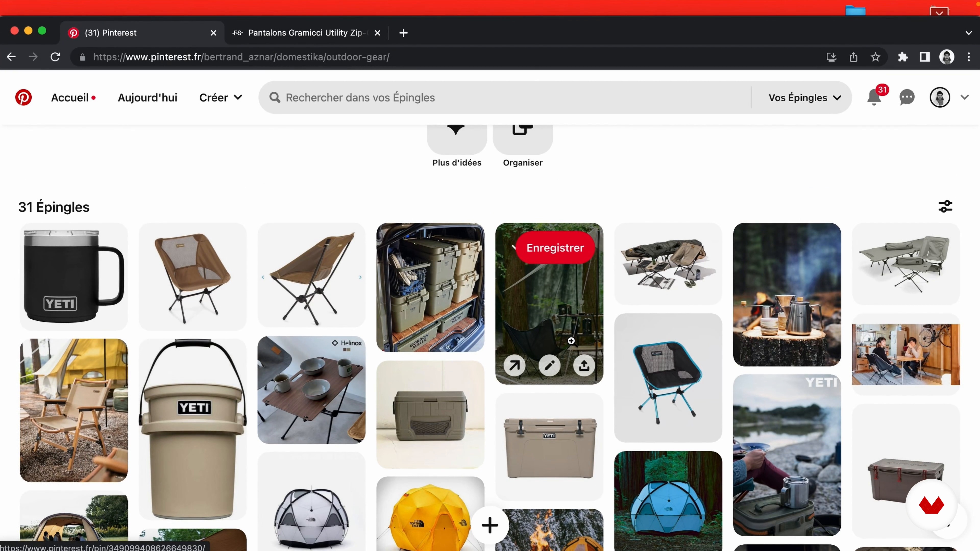Open the brown side-view folding chair pin
Image resolution: width=980 pixels, height=551 pixels.
pos(311,275)
